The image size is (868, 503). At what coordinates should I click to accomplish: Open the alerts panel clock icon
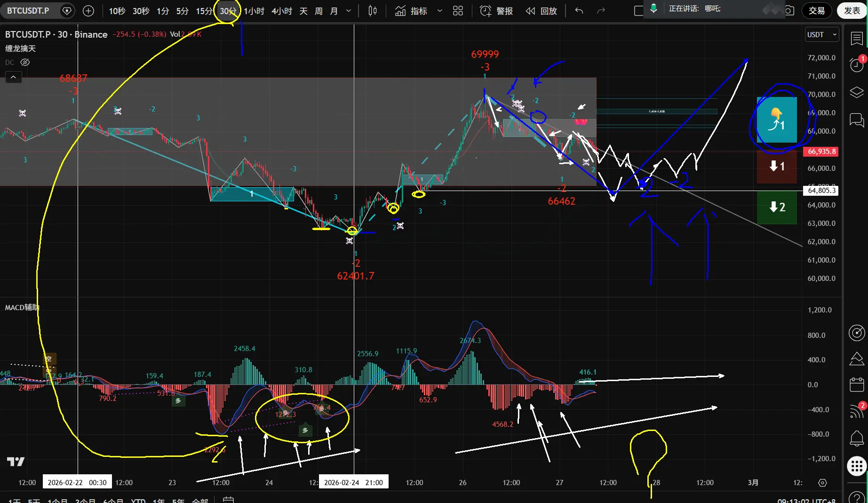point(857,64)
